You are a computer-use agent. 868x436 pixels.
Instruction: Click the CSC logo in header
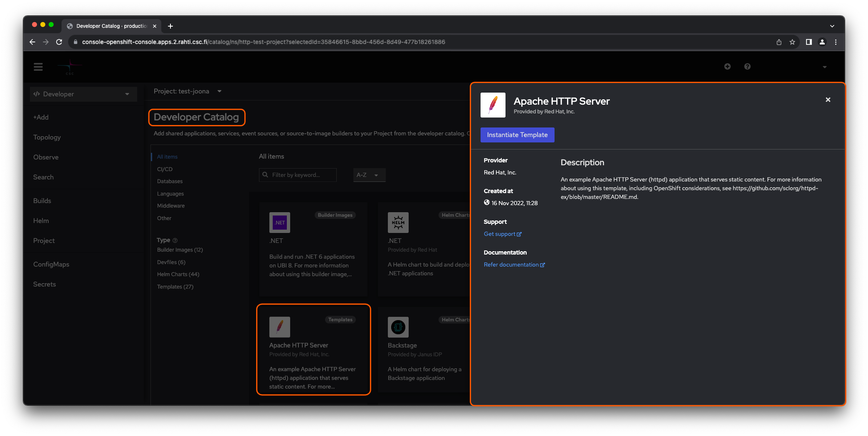point(70,67)
